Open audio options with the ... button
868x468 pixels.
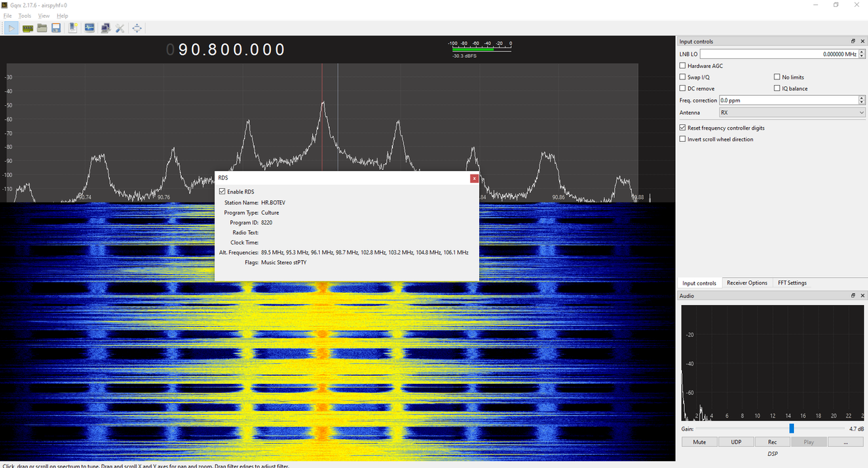[846, 442]
